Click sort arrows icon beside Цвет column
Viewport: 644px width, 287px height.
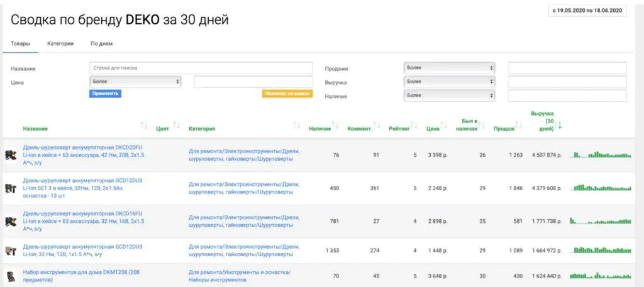(177, 126)
